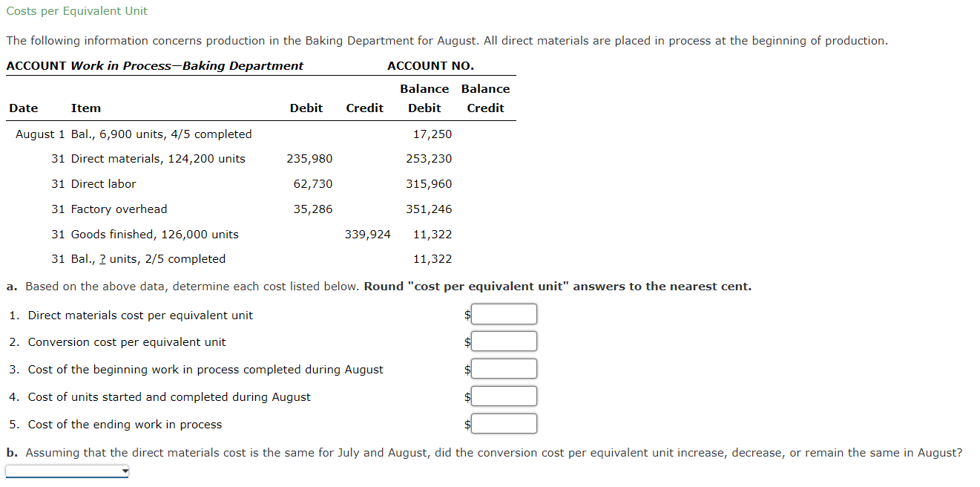Screen dimensions: 980x487
Task: Click the August 1 balance row
Action: [134, 134]
